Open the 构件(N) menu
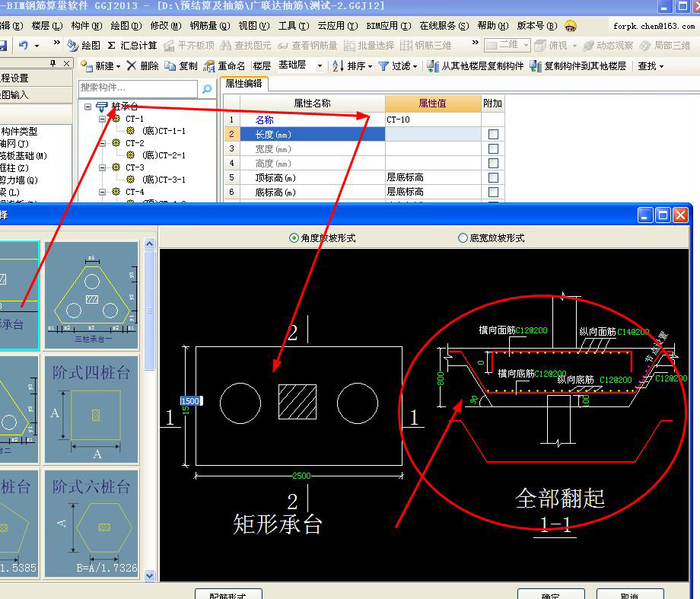 coord(87,26)
